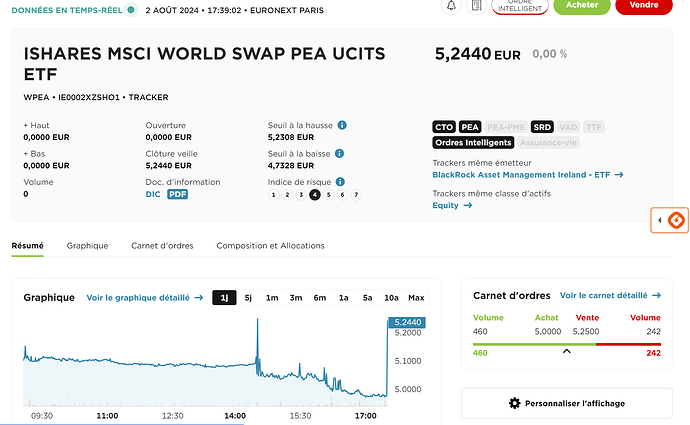This screenshot has width=690, height=425.
Task: Click the WPEA ticker ISIN line
Action: (x=96, y=97)
